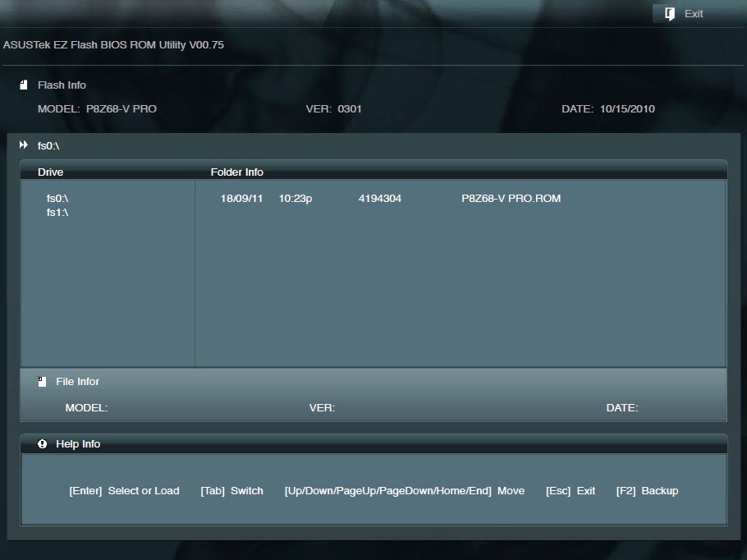Click the Drive column header

click(x=50, y=172)
